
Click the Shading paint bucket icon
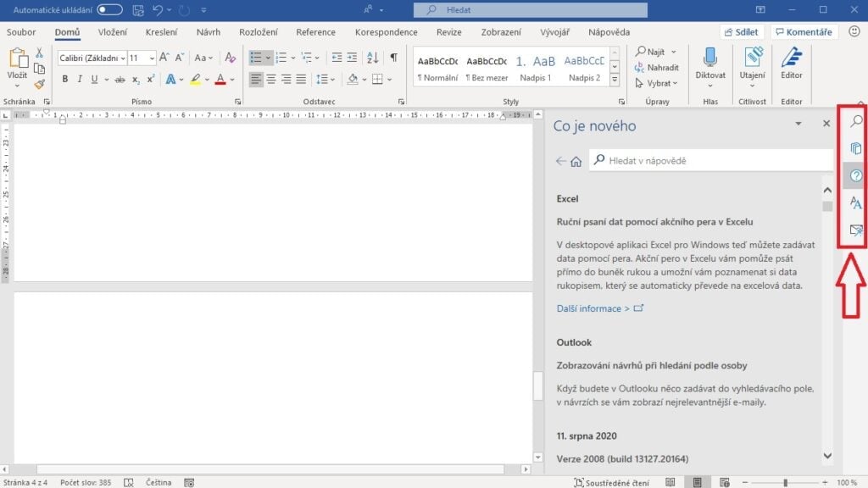point(353,80)
